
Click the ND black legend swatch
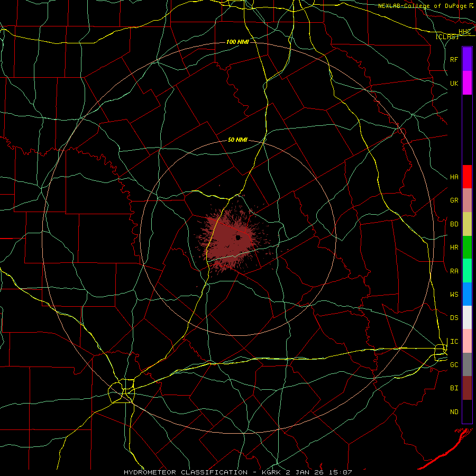(467, 411)
